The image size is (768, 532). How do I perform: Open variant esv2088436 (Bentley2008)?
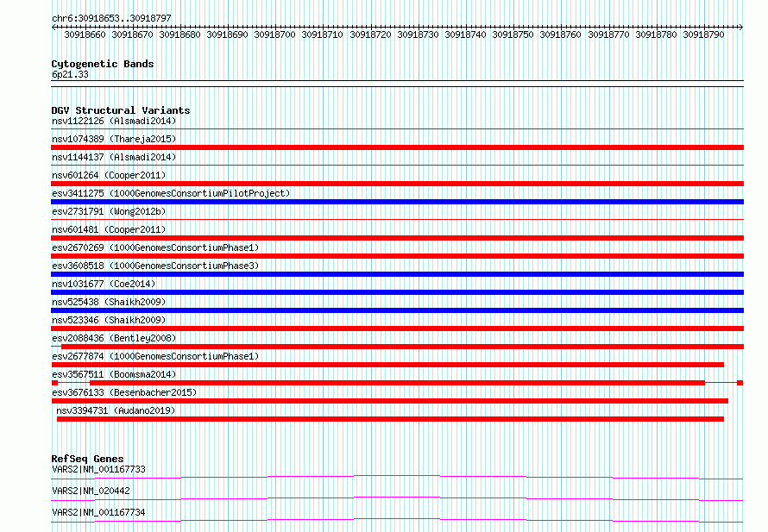pos(114,338)
